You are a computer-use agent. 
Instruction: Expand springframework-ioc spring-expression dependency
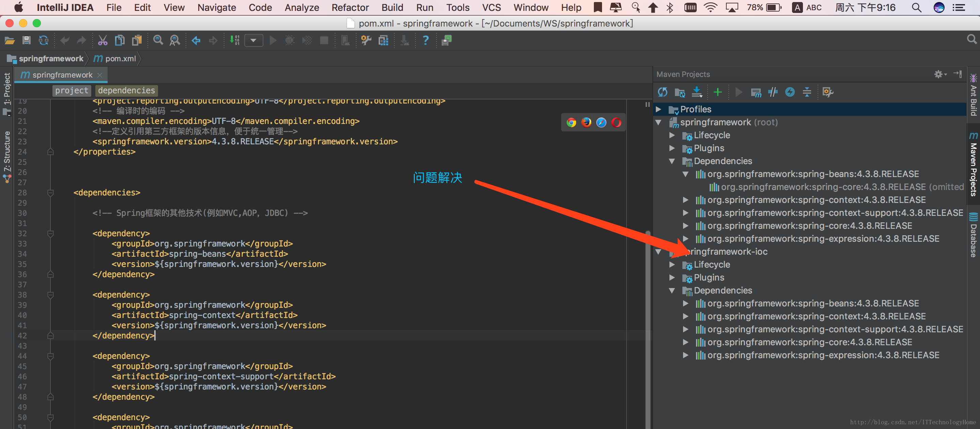(x=685, y=355)
